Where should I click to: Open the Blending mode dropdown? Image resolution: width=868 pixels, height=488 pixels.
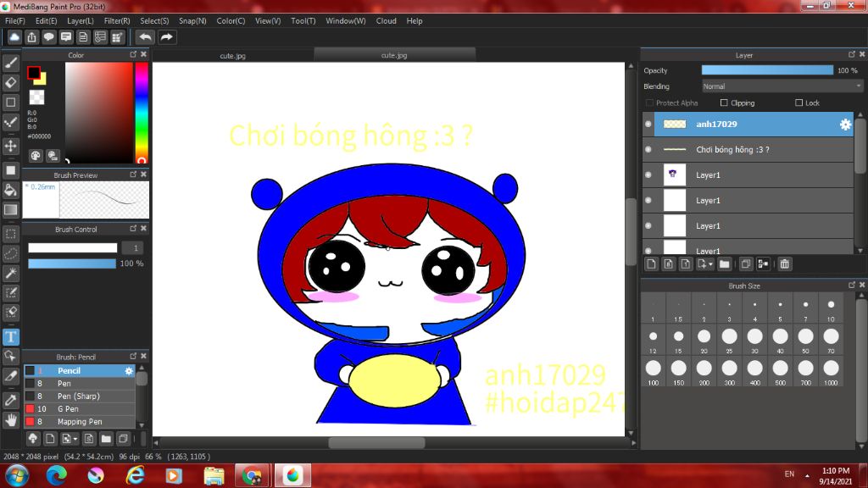[x=782, y=86]
